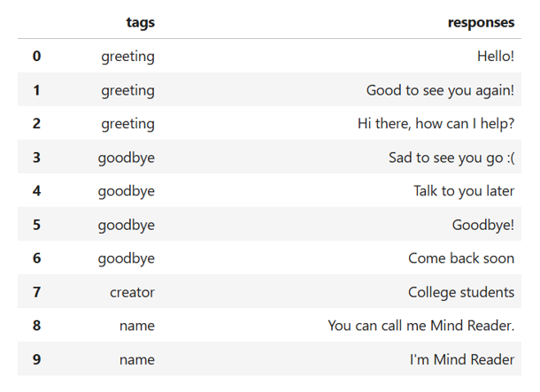
Task: Click row index 7
Action: click(x=36, y=292)
